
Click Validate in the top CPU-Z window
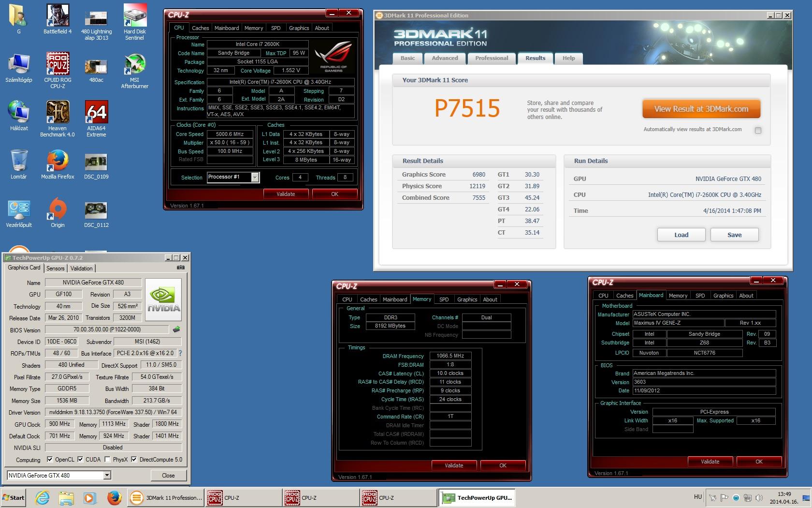[286, 194]
